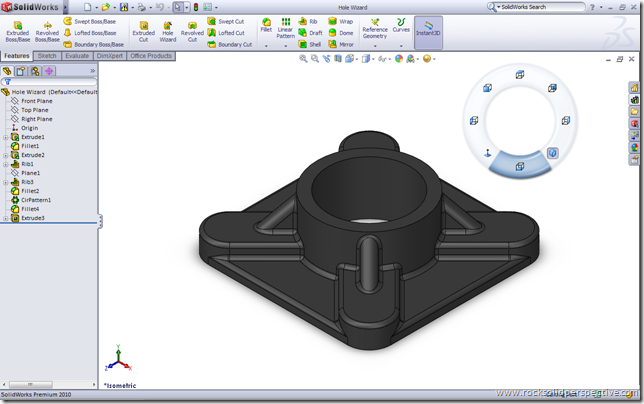Image resolution: width=644 pixels, height=404 pixels.
Task: Open the New document icon
Action: tap(87, 7)
